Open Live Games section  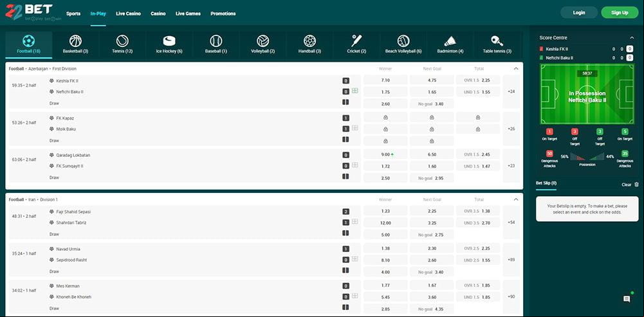pyautogui.click(x=188, y=14)
